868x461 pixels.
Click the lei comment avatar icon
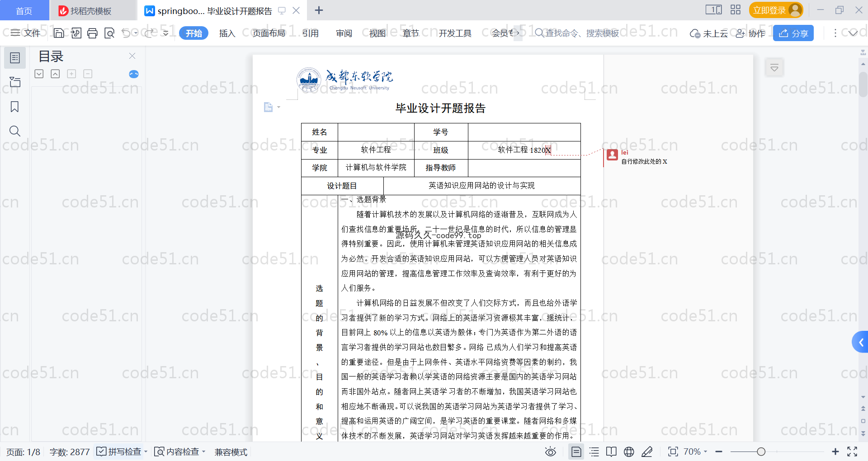[x=613, y=155]
